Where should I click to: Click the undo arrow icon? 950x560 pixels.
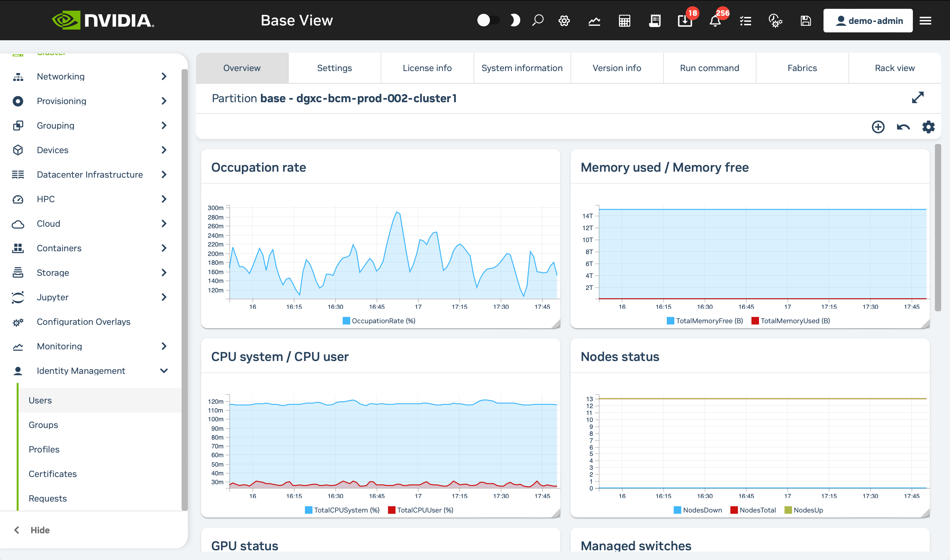(x=903, y=127)
